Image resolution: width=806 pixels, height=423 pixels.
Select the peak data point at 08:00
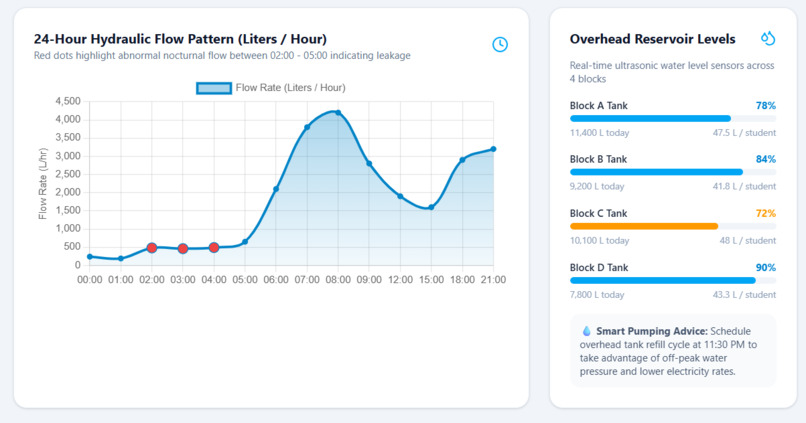pos(338,113)
